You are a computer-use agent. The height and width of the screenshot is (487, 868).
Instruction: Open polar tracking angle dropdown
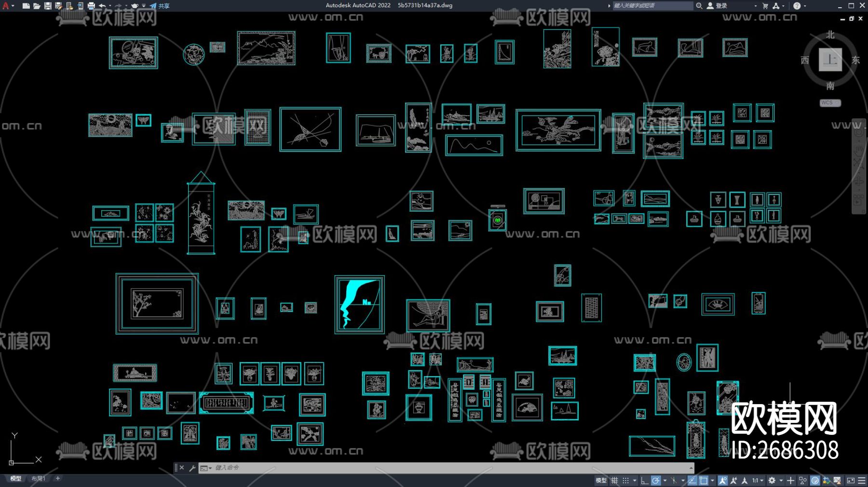pyautogui.click(x=665, y=480)
